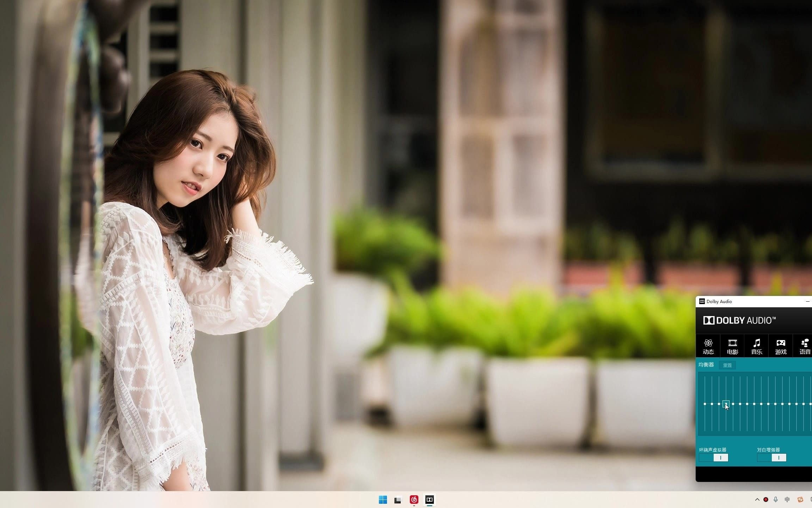Toggle the 环绕声虚拟器 surround virtualizer switch
Screen dimensions: 812x508
(713, 458)
